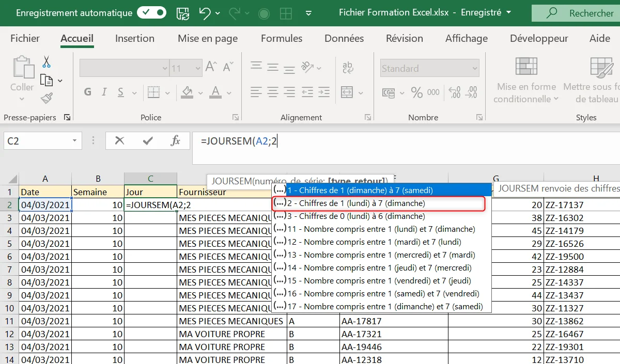Select the Format Painter brush icon
Screen dimensions: 620x364
coord(47,98)
